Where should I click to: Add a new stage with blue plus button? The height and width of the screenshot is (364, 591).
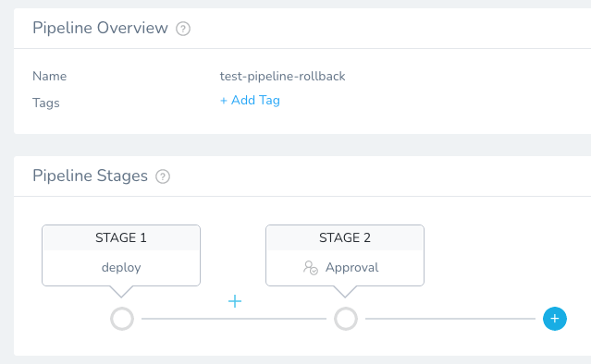[554, 319]
